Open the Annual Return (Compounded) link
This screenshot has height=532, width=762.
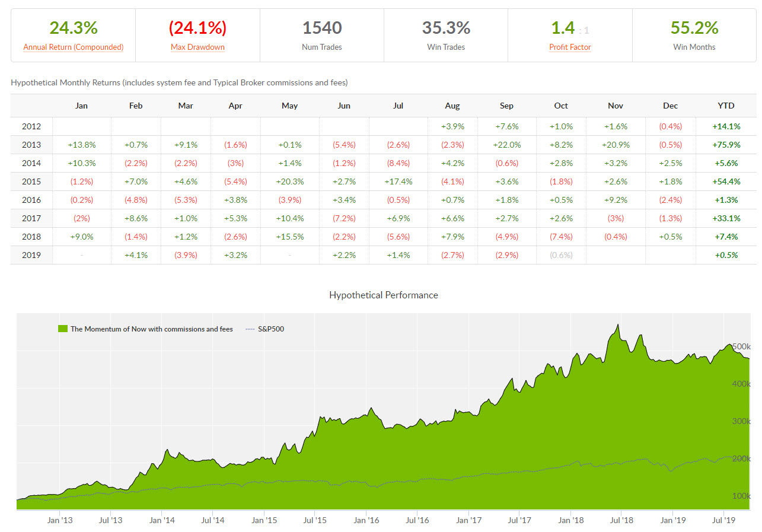[74, 47]
